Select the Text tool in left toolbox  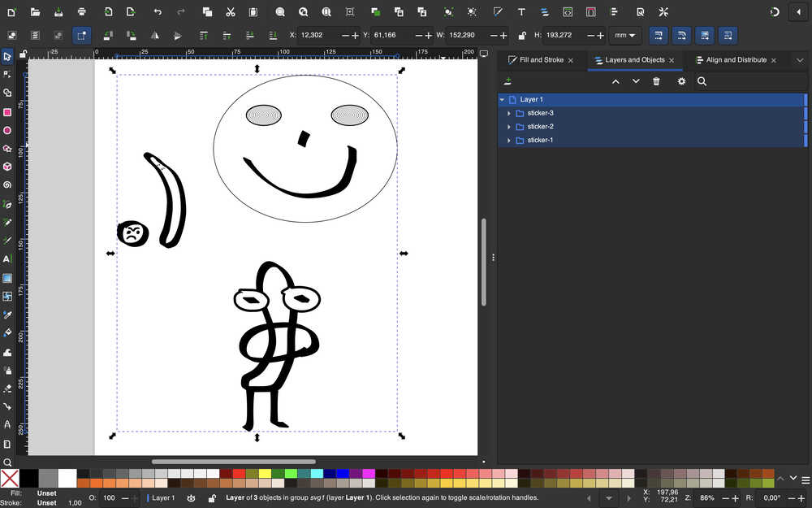[x=7, y=259]
